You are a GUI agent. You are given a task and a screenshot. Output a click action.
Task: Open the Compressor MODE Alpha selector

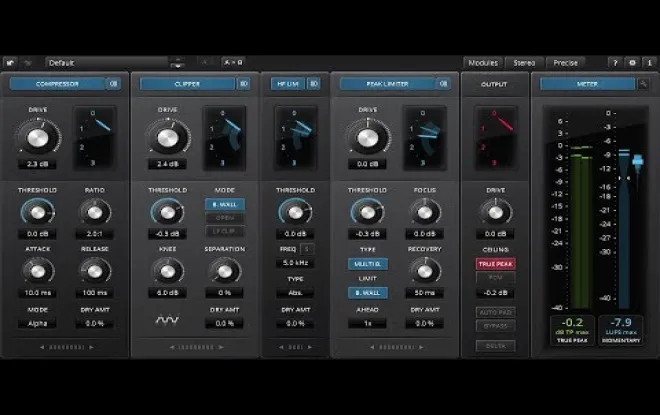[x=37, y=323]
